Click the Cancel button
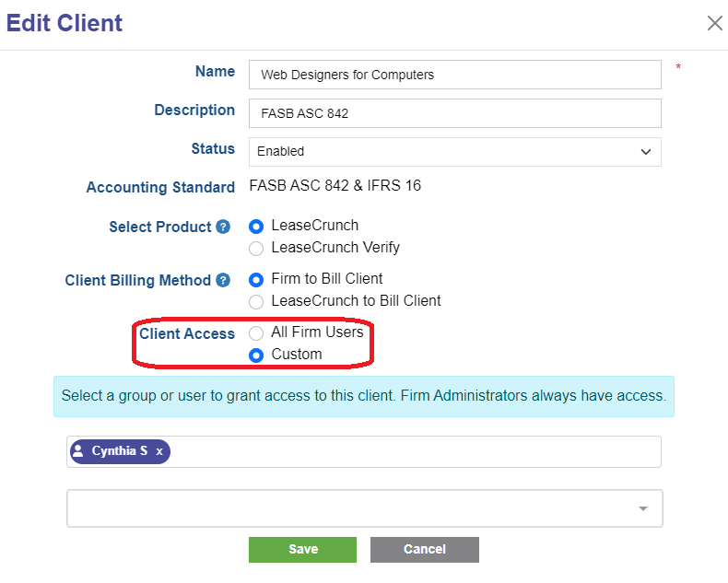Image resolution: width=728 pixels, height=583 pixels. 424,550
